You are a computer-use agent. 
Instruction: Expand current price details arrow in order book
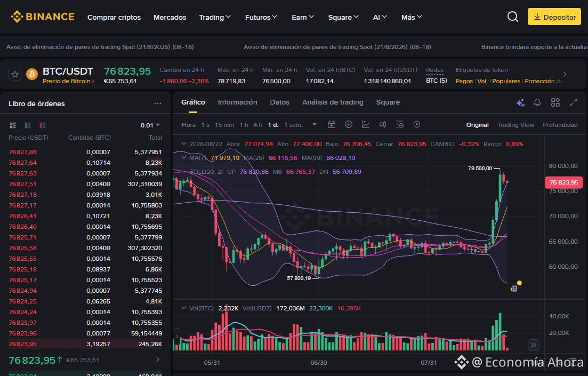(157, 360)
